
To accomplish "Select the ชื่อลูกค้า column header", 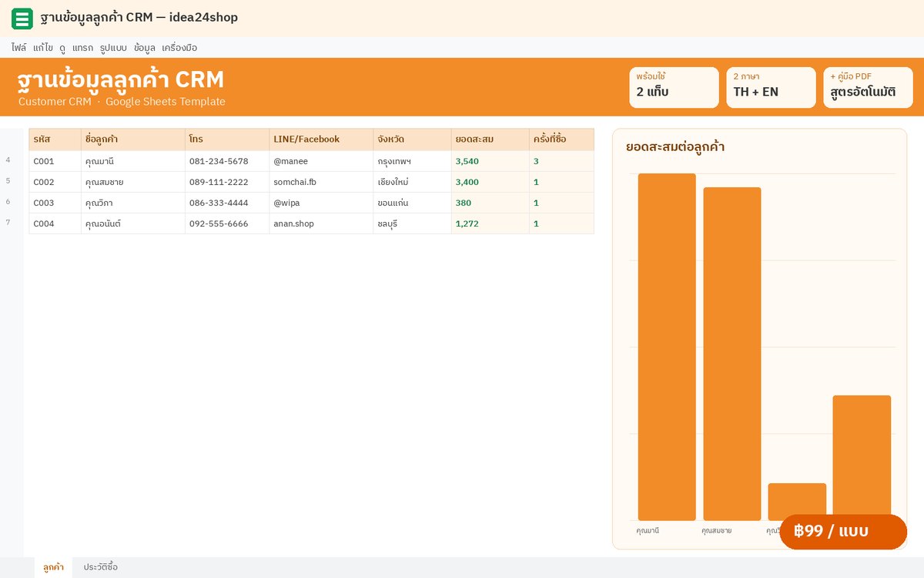I will 133,139.
